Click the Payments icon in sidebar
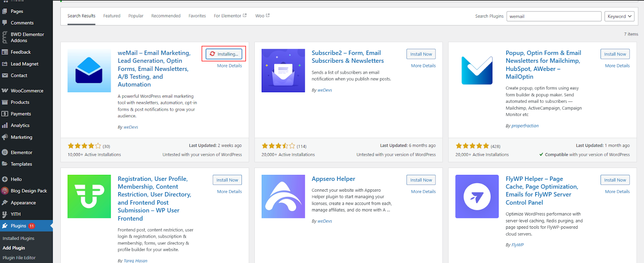 (x=5, y=114)
